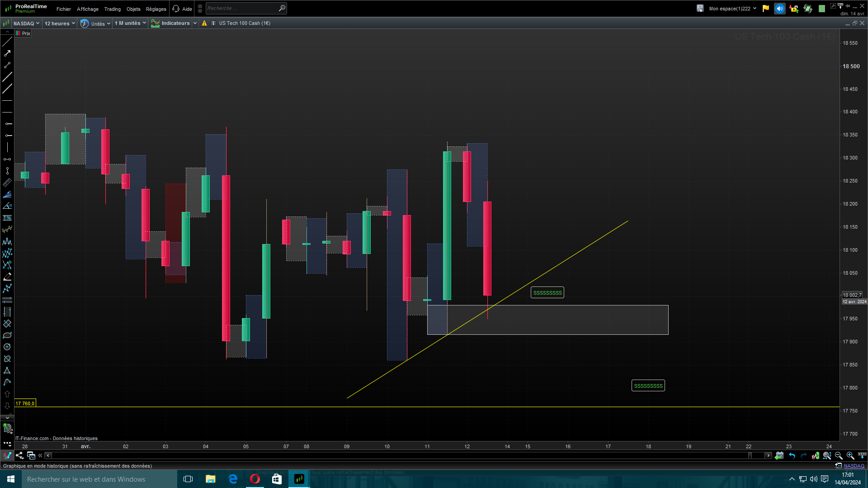This screenshot has width=868, height=488.
Task: Click the horizontal chart scrollbar track
Action: [398, 455]
